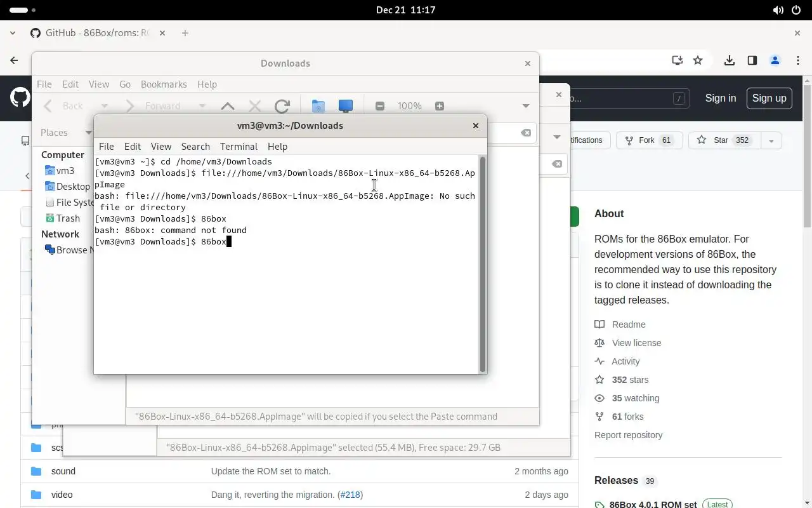Clear the Downloads location bar with the erase icon
Viewport: 812px width, 508px height.
[526, 133]
